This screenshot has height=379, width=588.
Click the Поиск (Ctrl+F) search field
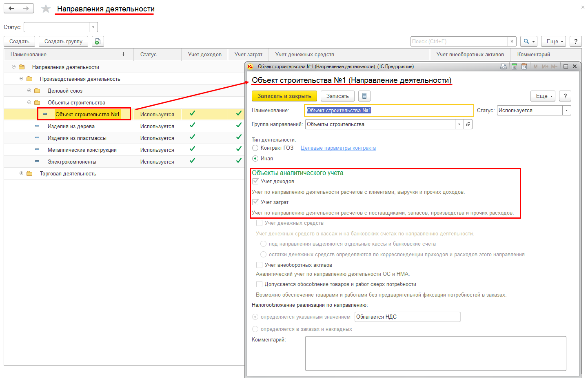click(x=459, y=41)
